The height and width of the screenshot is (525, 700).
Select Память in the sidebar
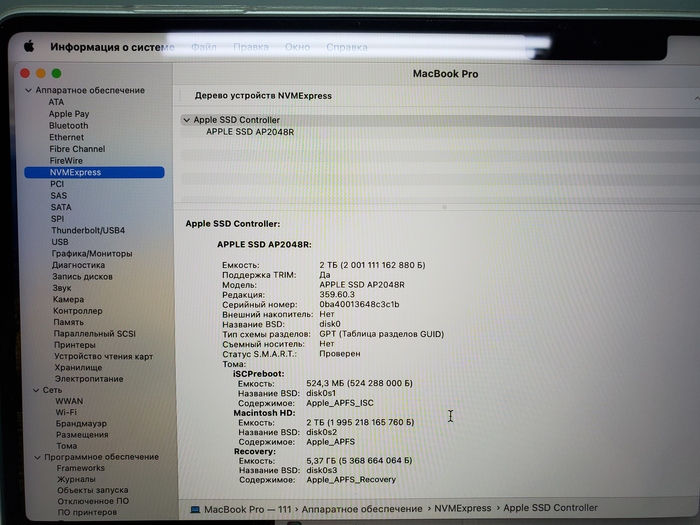click(x=68, y=322)
